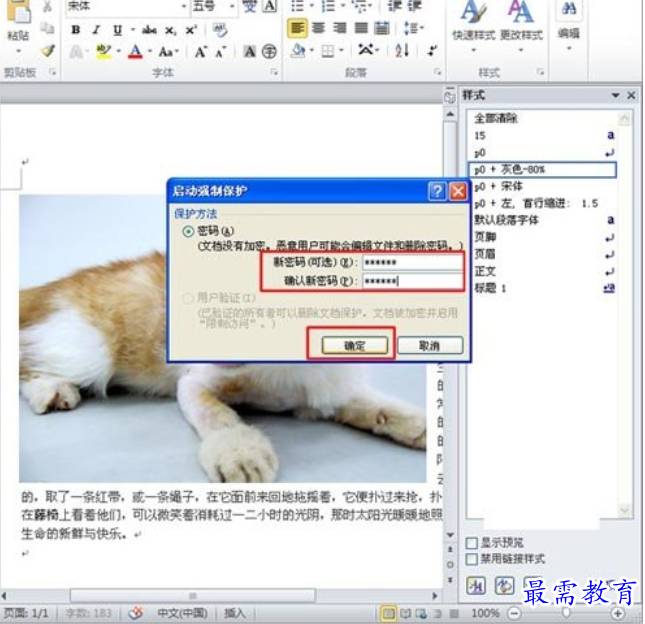Open dialog help question mark

click(437, 191)
